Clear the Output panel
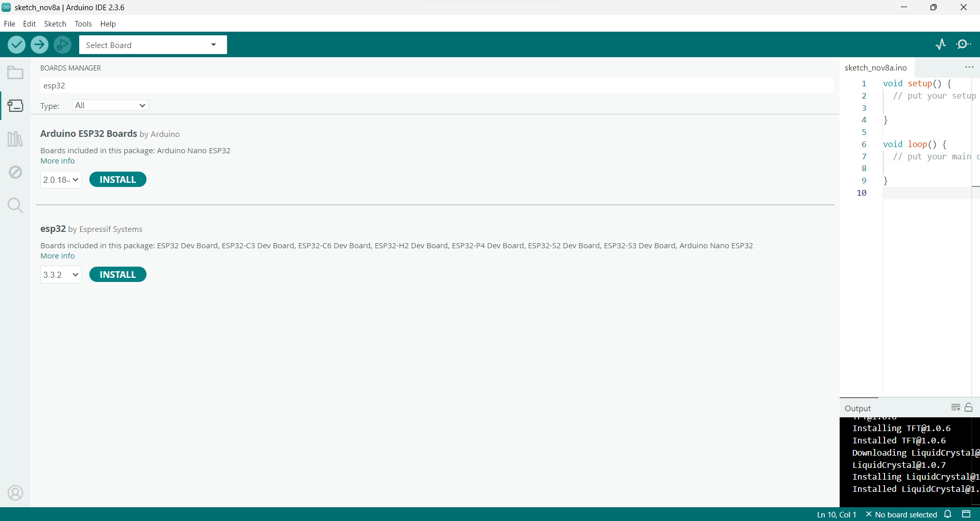 955,408
